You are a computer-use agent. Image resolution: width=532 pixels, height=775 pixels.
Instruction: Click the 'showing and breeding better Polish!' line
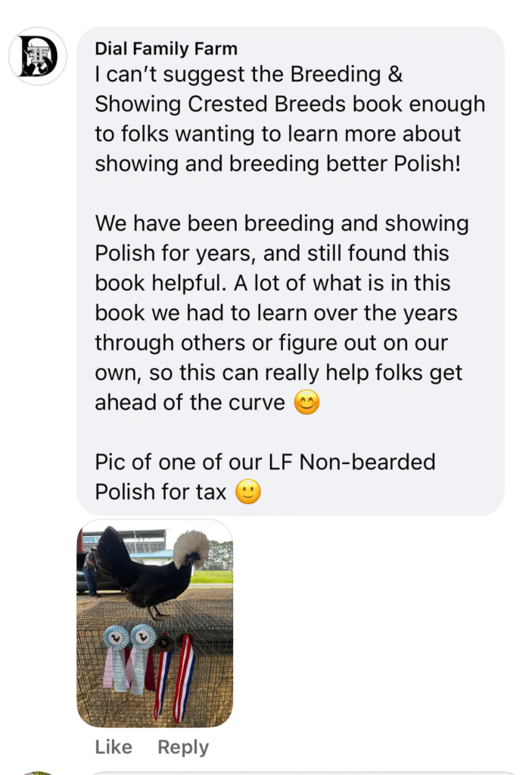point(278,163)
